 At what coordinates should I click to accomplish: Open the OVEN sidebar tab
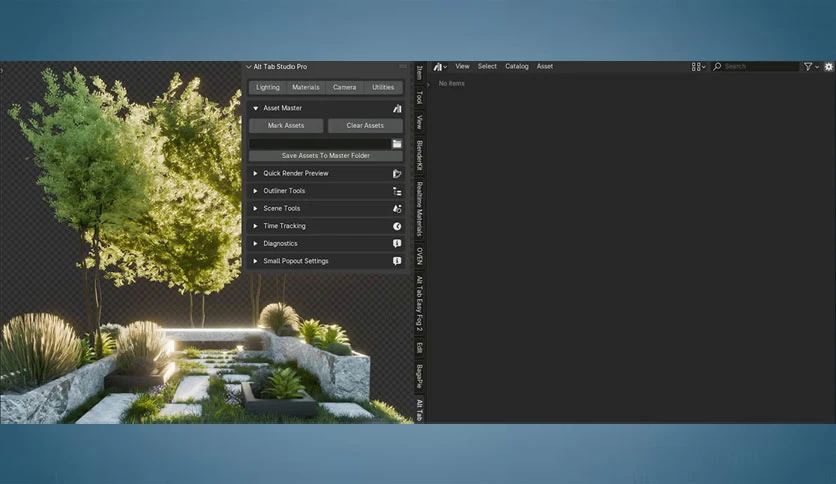click(420, 256)
